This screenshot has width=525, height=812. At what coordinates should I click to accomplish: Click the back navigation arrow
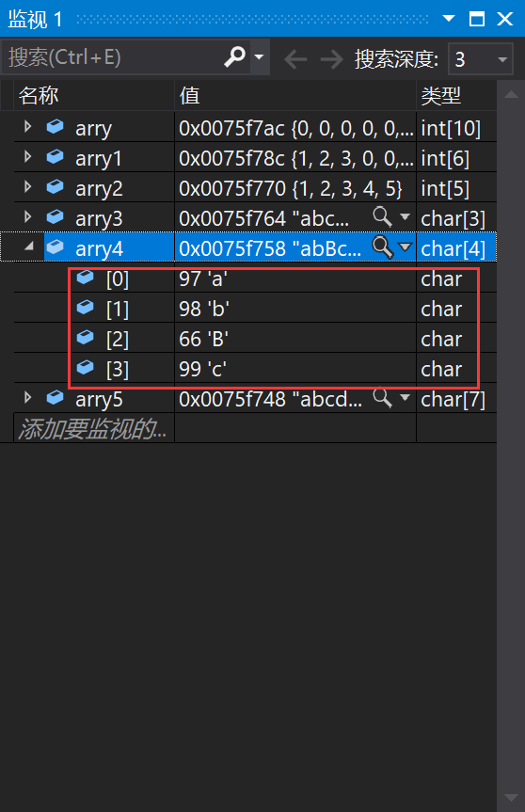pos(295,59)
